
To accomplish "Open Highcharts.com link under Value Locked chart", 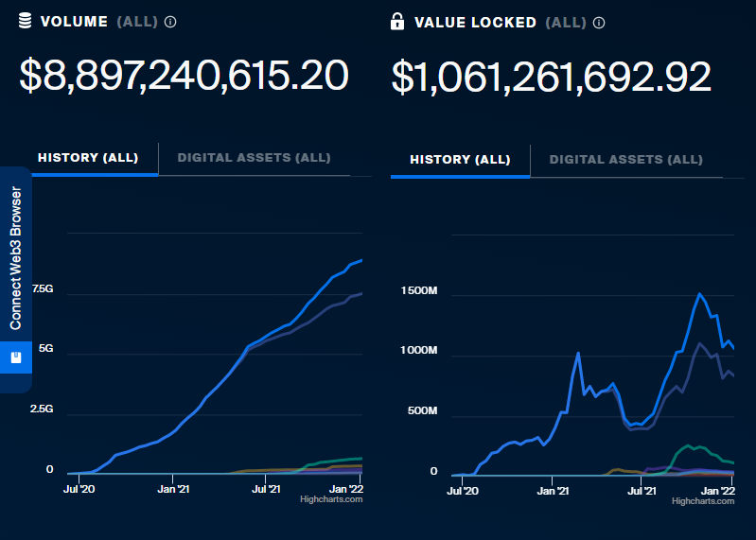I will click(x=703, y=501).
